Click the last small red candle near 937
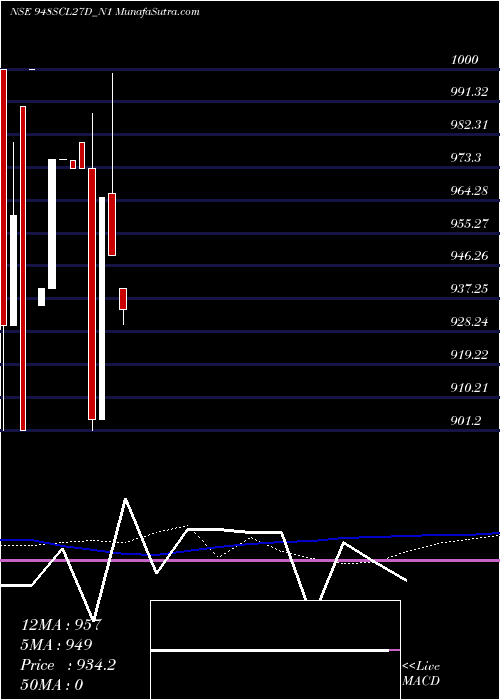The width and height of the screenshot is (500, 700). click(123, 299)
